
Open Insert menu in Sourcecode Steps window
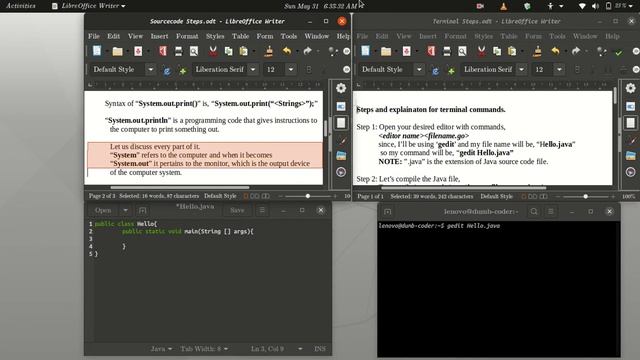coord(159,36)
